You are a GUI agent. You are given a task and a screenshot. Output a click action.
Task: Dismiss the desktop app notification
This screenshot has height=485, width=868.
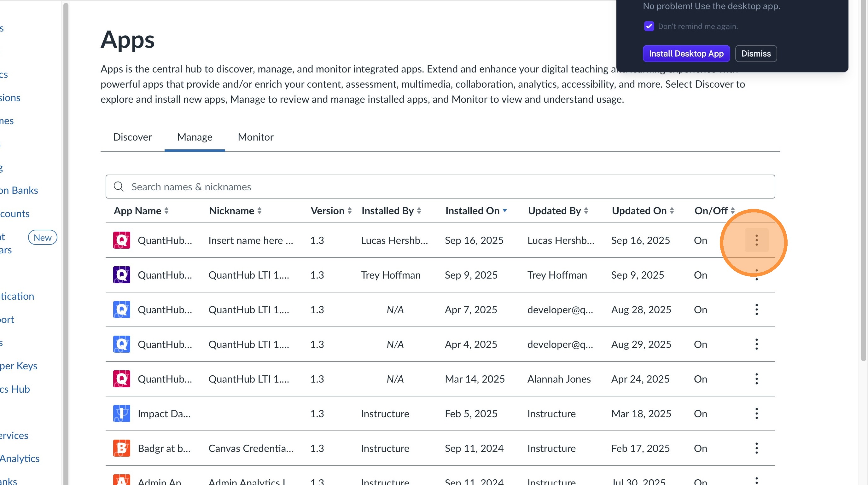pyautogui.click(x=755, y=54)
